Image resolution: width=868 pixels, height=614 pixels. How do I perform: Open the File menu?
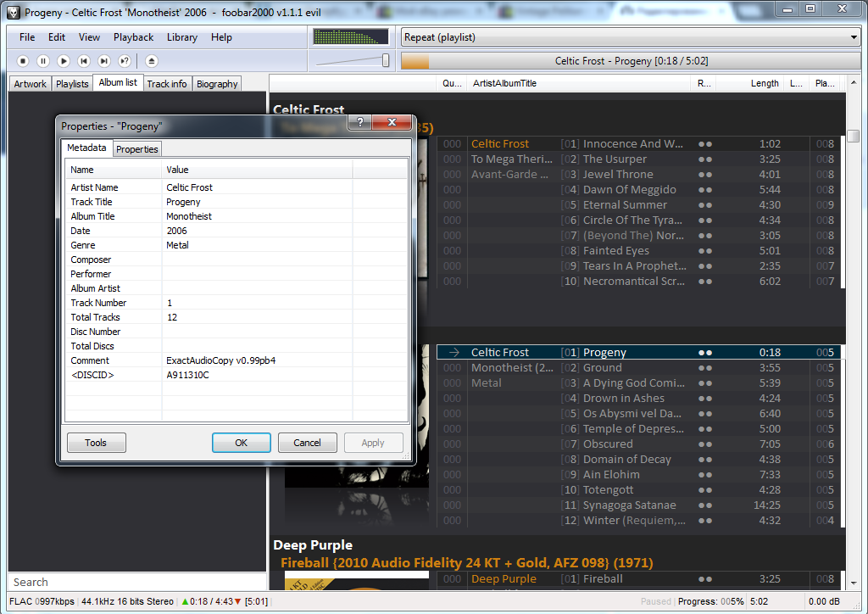27,37
